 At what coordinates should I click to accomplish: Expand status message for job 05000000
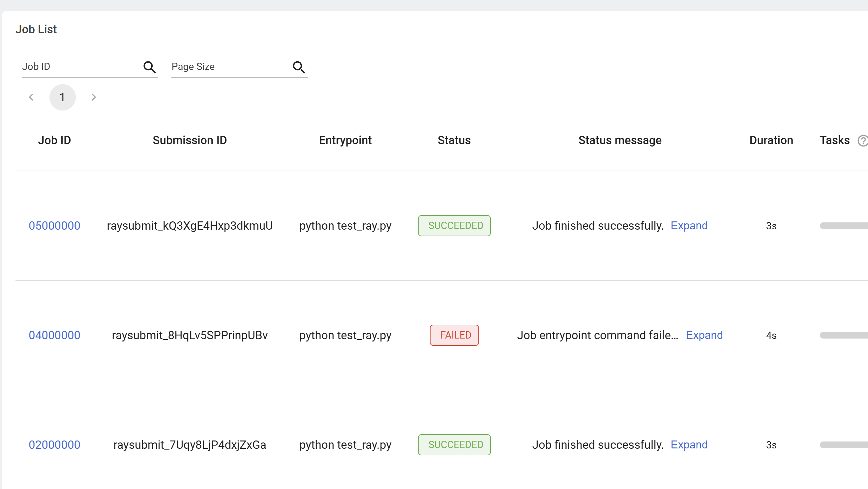click(x=689, y=226)
